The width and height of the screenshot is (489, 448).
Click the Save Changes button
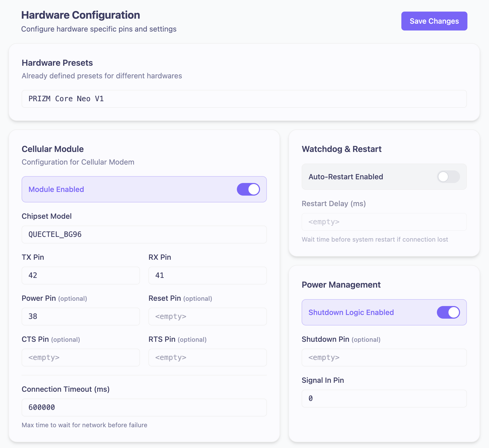434,21
